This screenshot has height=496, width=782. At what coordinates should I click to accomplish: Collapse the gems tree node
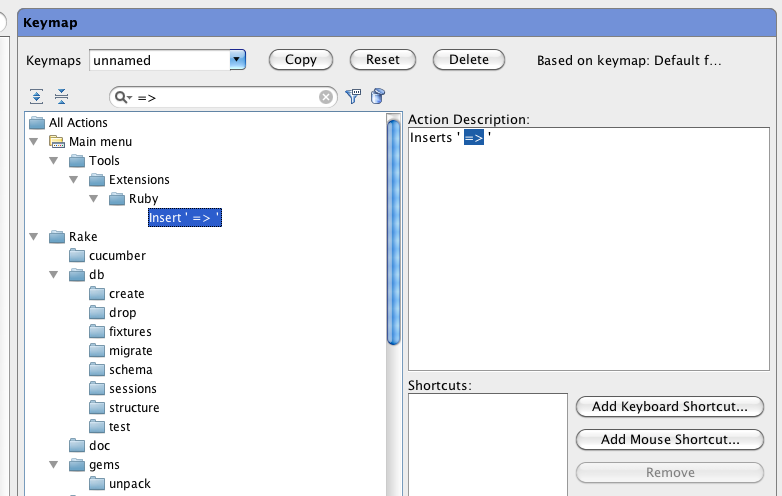click(x=54, y=465)
